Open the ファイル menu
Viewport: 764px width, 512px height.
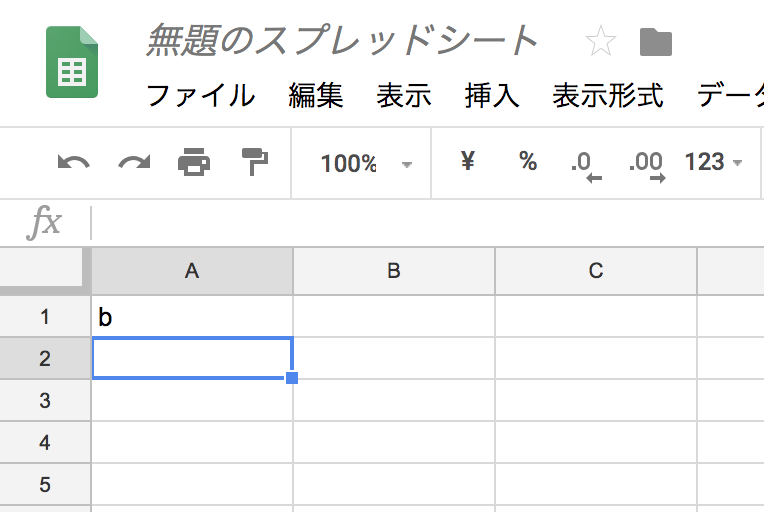[x=200, y=96]
